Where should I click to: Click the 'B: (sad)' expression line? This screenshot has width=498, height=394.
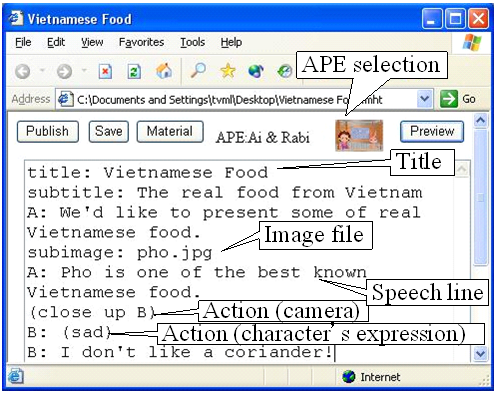[70, 332]
